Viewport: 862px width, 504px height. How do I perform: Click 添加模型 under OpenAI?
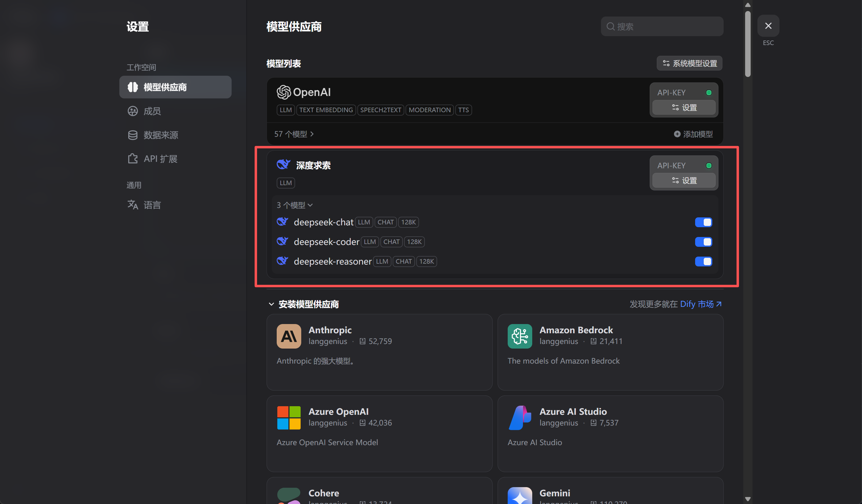pos(693,134)
